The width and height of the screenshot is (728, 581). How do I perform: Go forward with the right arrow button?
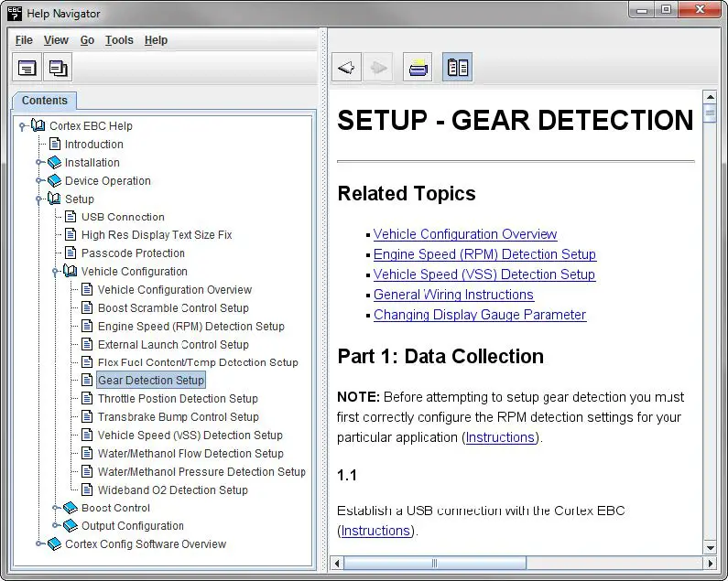(378, 68)
